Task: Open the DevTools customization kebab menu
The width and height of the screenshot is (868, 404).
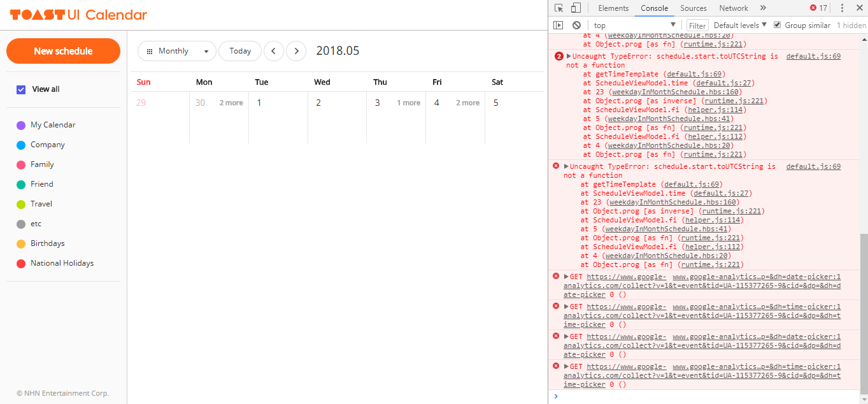Action: (x=842, y=8)
